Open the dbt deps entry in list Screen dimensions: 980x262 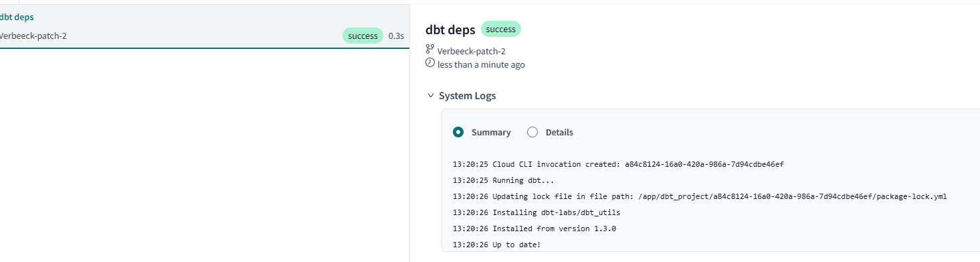pos(205,26)
